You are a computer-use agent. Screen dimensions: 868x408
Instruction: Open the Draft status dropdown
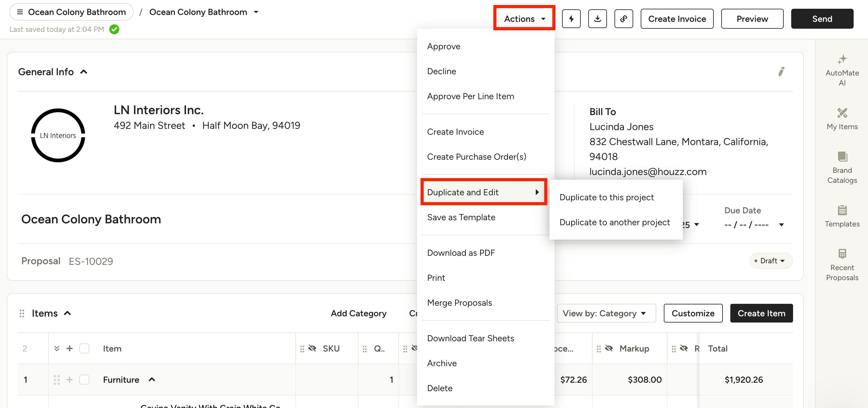pos(771,261)
